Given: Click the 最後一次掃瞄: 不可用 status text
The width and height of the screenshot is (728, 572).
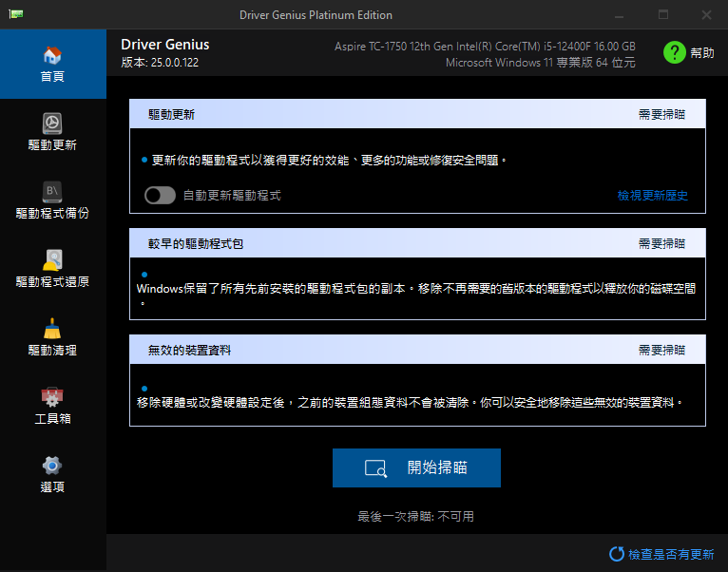Looking at the screenshot, I should click(415, 516).
